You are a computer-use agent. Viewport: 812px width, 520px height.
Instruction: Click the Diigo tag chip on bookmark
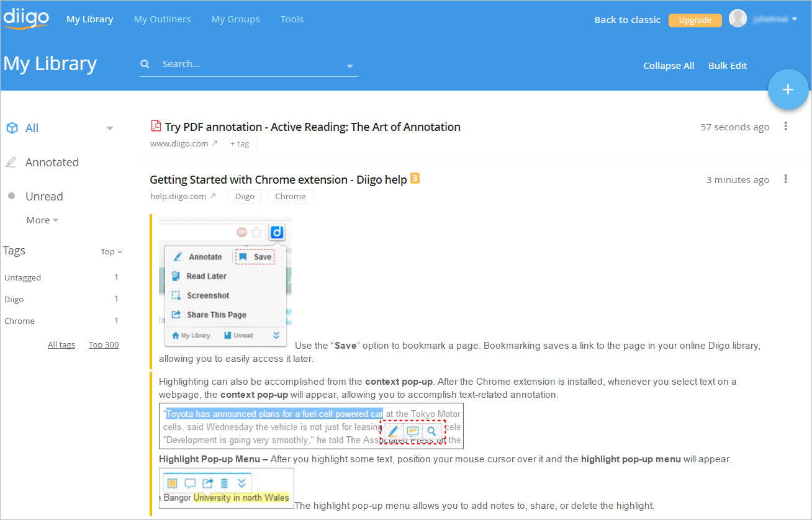pos(245,196)
